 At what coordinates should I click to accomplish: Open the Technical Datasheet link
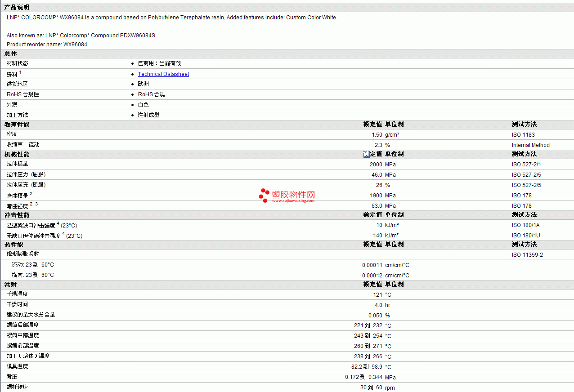[163, 74]
